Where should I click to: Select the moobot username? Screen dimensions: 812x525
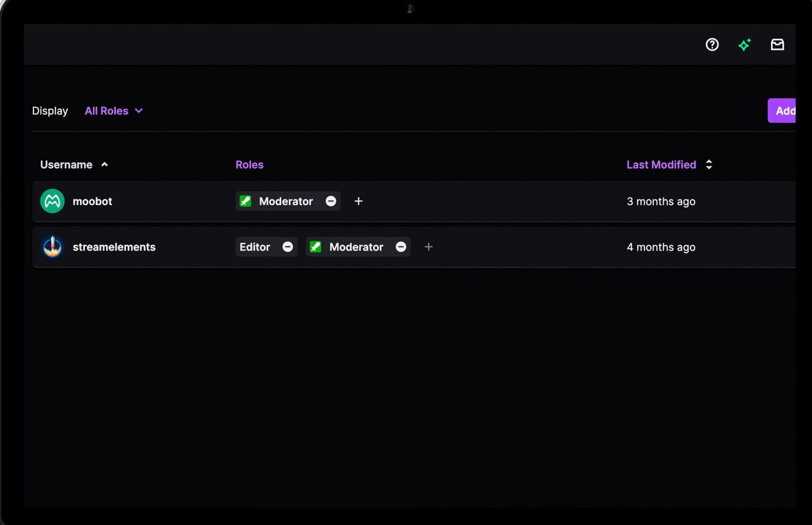point(92,201)
